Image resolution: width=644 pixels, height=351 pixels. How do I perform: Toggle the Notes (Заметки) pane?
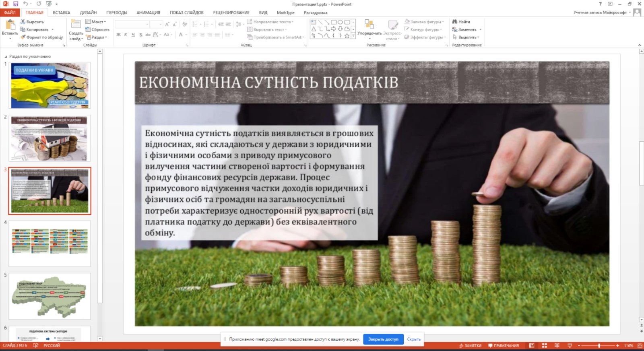(470, 346)
